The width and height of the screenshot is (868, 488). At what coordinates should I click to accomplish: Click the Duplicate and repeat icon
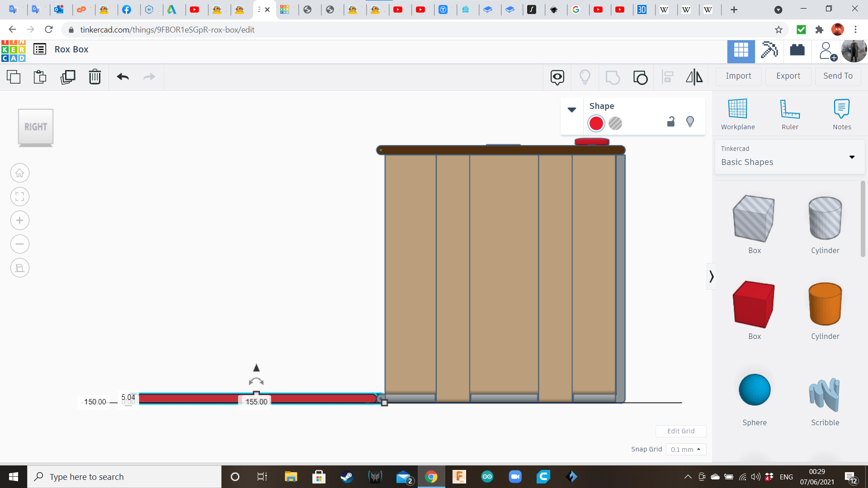click(68, 77)
